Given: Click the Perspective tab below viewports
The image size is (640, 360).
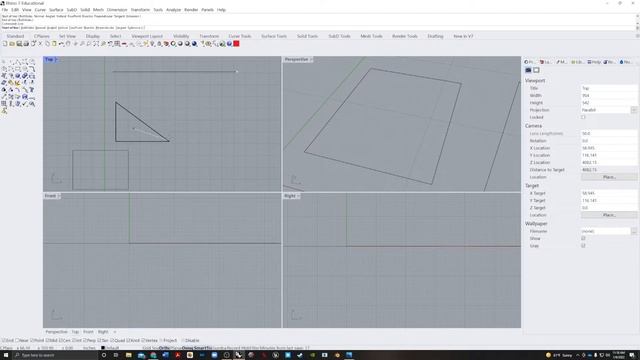Looking at the screenshot, I should (x=56, y=332).
